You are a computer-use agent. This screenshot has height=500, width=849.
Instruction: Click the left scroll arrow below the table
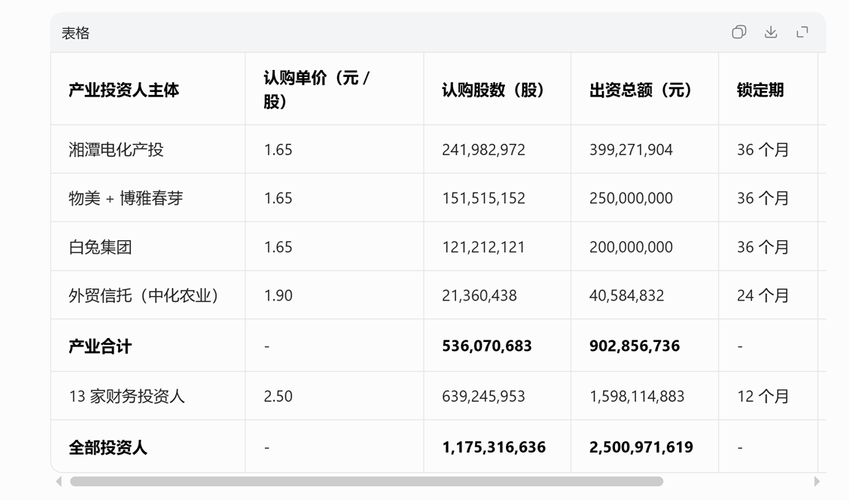pyautogui.click(x=58, y=481)
